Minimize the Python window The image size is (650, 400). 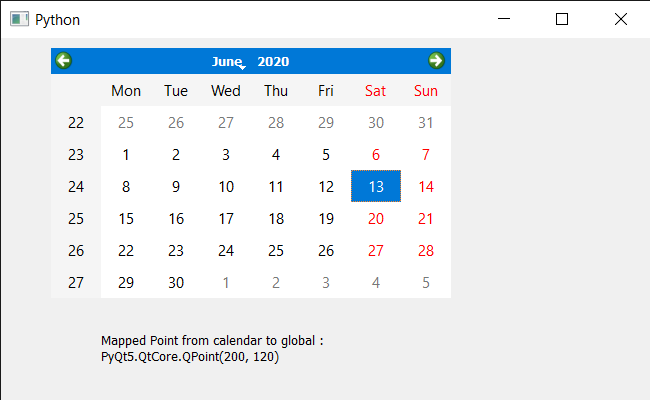coord(504,19)
